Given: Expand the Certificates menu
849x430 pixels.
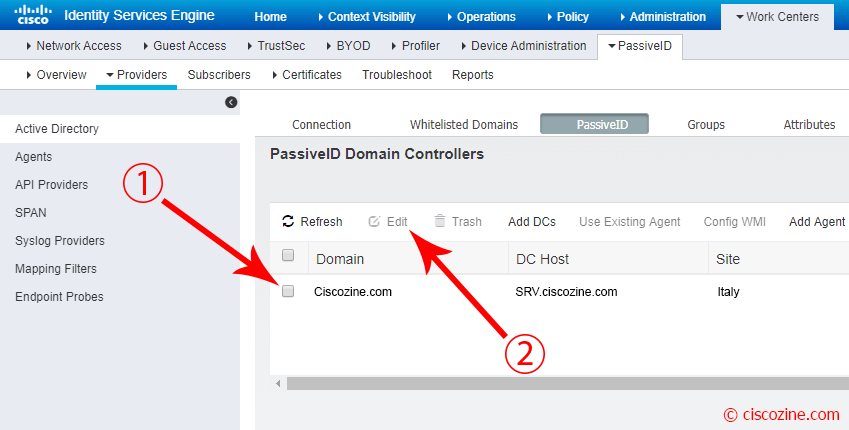Looking at the screenshot, I should coord(306,75).
